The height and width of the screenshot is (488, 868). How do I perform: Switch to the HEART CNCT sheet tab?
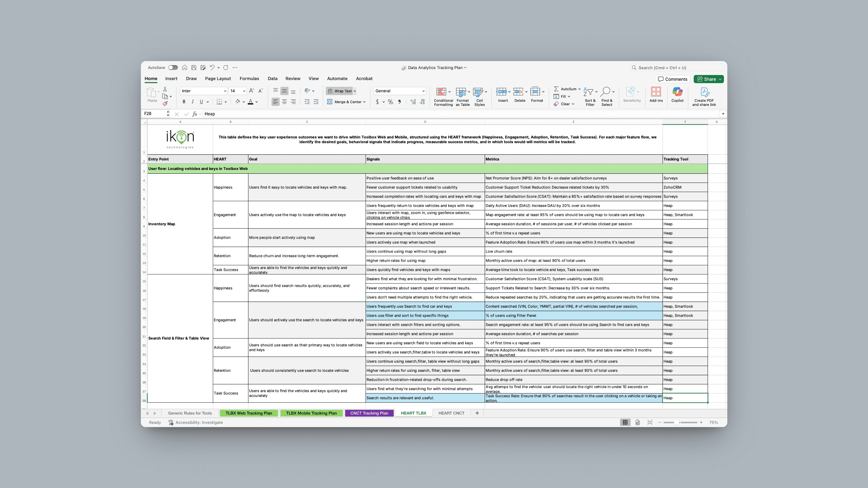pyautogui.click(x=451, y=413)
